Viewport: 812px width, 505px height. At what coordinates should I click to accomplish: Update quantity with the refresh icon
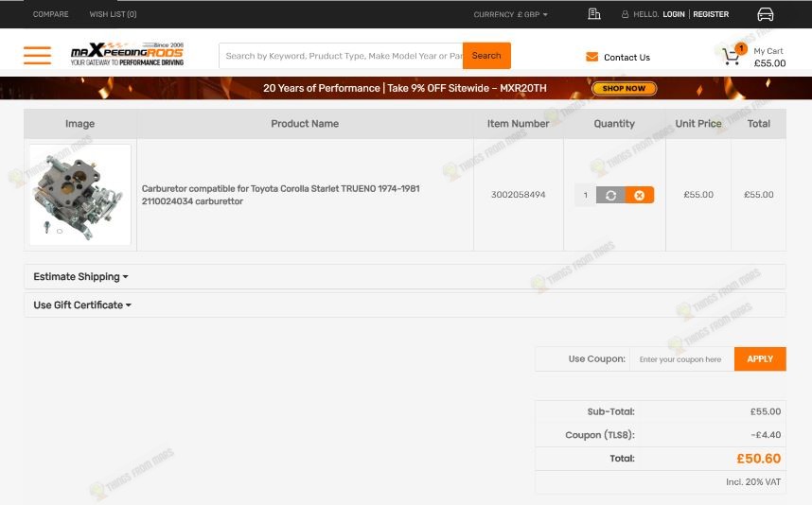(610, 195)
